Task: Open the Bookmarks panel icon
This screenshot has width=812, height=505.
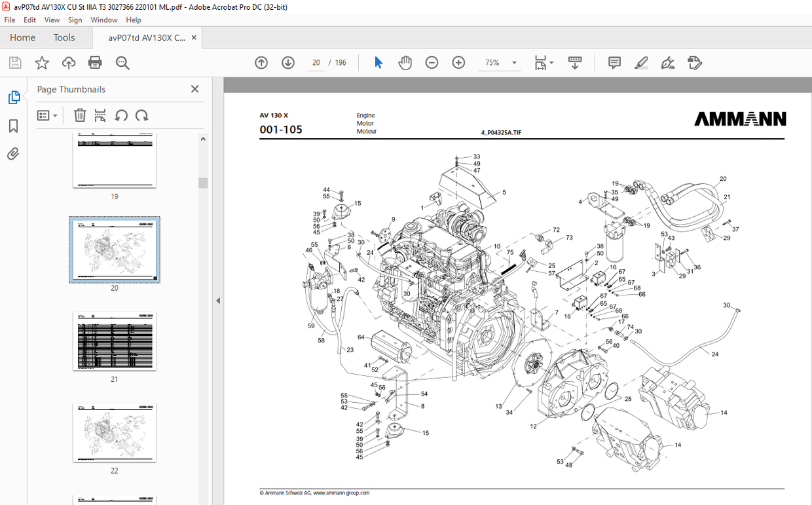Action: click(x=13, y=126)
